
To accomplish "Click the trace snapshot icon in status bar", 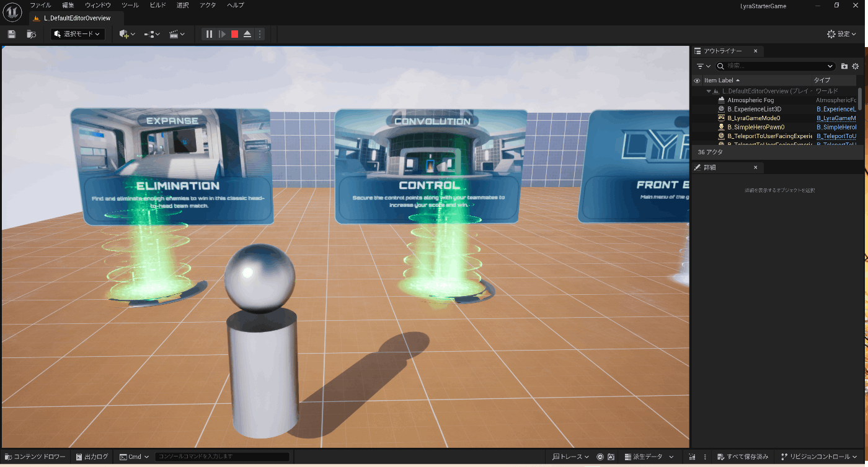I will tap(611, 456).
